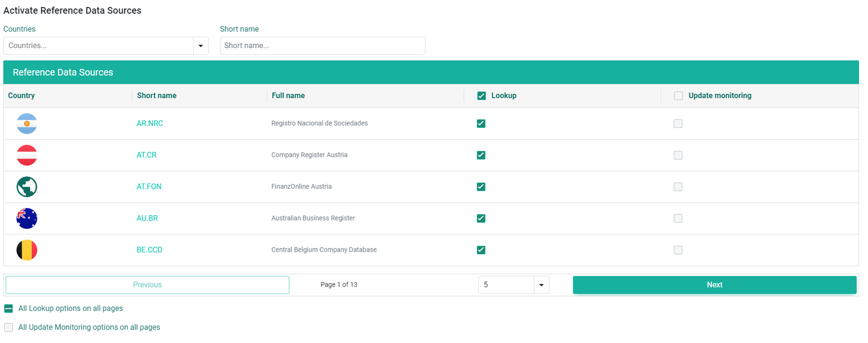
Task: Enable Update monitoring for BE.CCD
Action: [x=678, y=250]
